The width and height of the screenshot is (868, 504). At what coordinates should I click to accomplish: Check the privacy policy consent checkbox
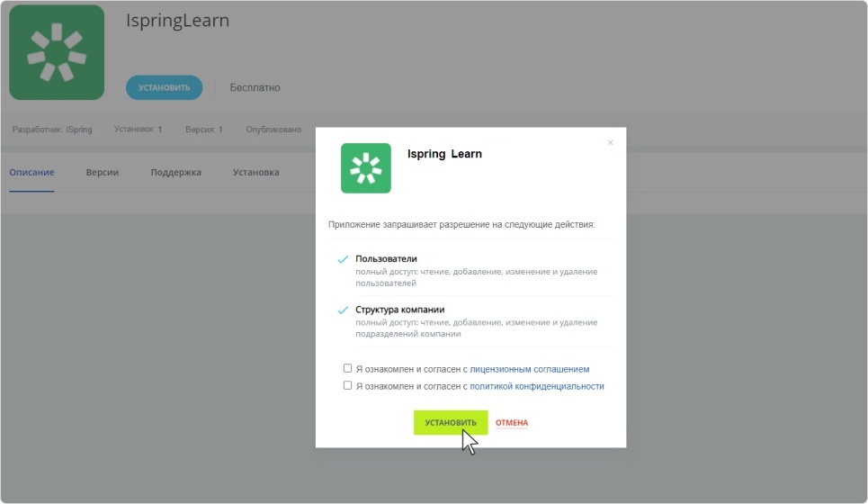347,385
